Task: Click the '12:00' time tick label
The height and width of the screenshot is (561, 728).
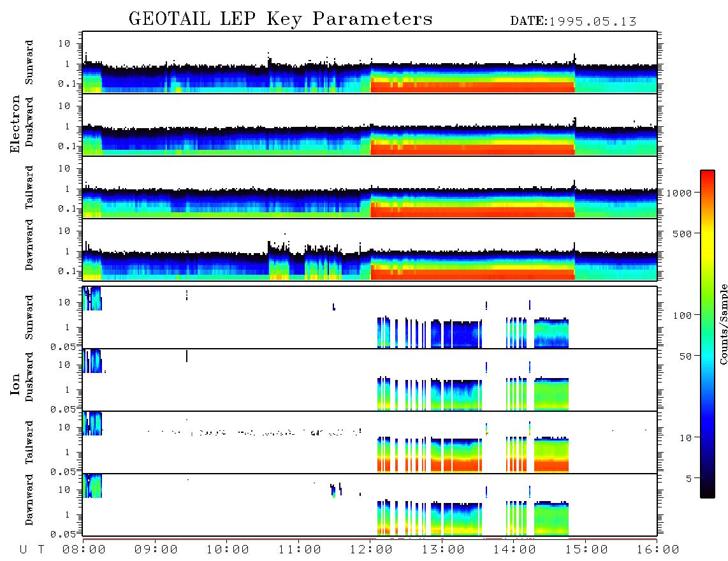Action: pos(371,550)
